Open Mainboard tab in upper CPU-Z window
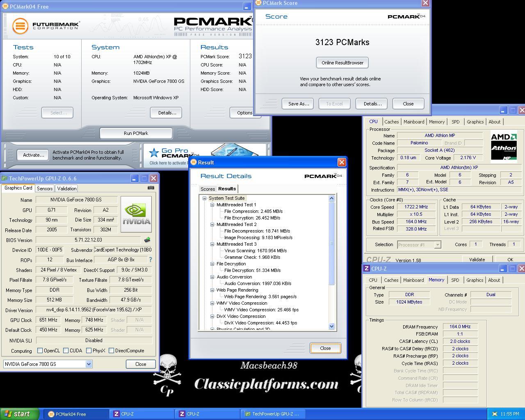 pos(414,122)
